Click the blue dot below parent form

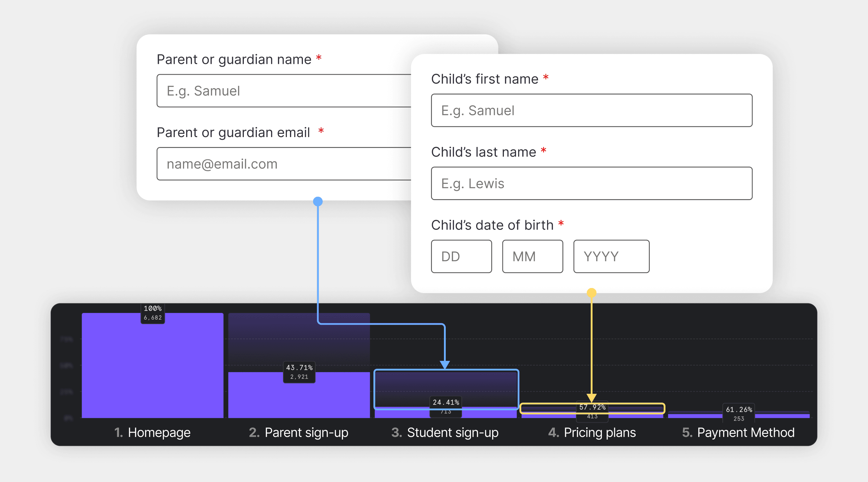(318, 202)
